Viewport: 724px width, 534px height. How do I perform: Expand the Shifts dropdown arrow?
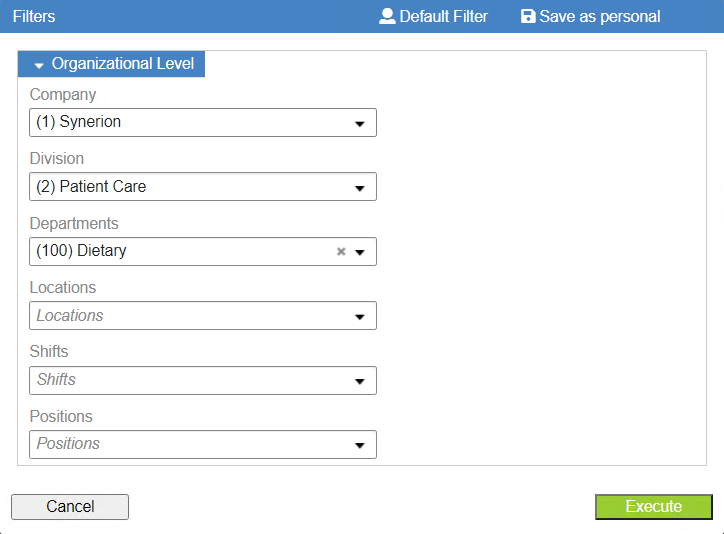[359, 382]
